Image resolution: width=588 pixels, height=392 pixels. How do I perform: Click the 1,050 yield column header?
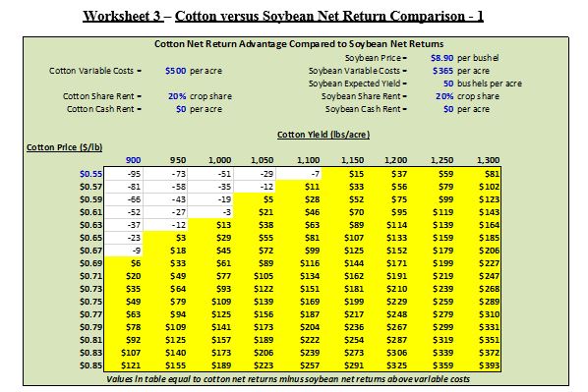click(x=263, y=160)
